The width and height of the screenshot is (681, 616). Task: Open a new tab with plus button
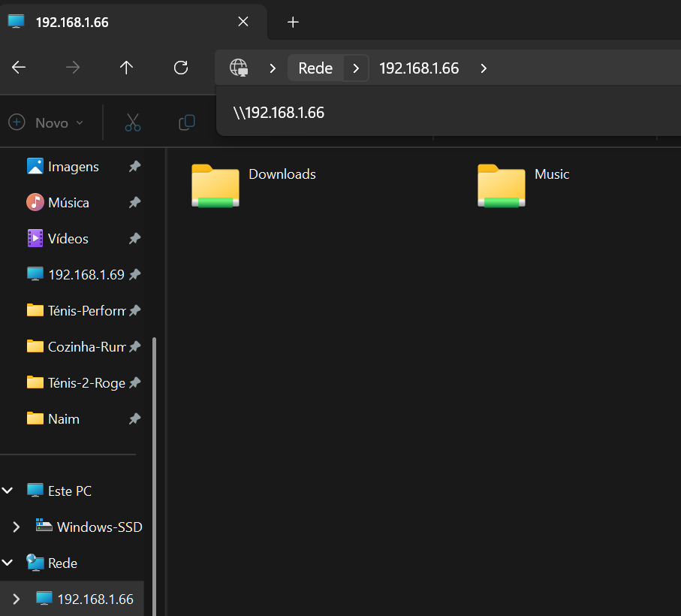click(x=293, y=23)
